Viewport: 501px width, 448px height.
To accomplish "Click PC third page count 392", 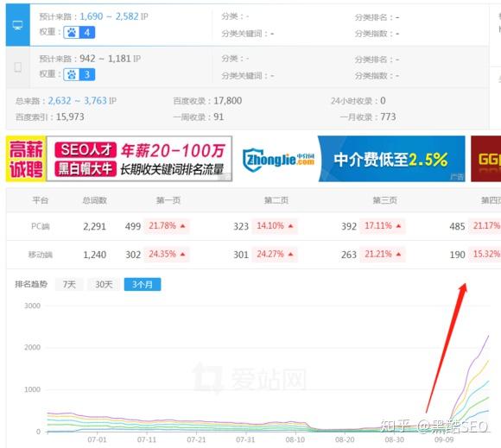I will coord(349,226).
